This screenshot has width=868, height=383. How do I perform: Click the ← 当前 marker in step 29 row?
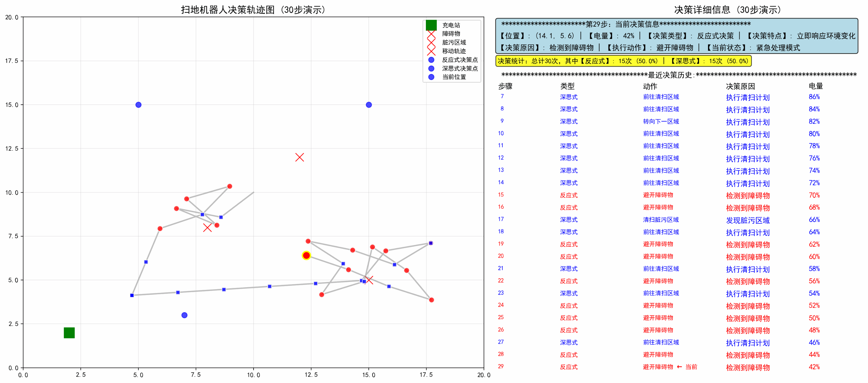687,367
